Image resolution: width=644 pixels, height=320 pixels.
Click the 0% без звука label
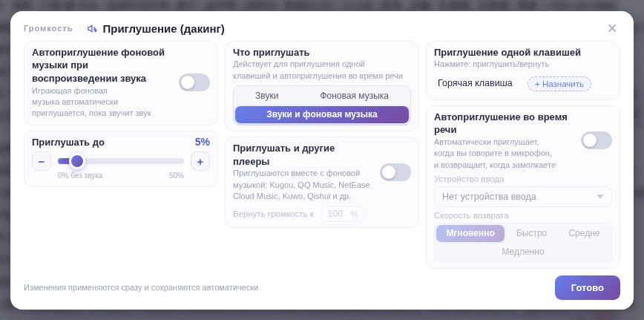[80, 176]
